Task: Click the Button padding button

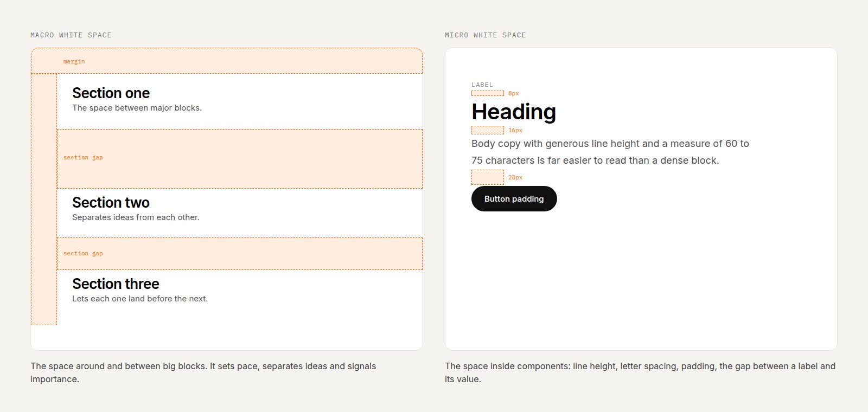Action: coord(514,199)
